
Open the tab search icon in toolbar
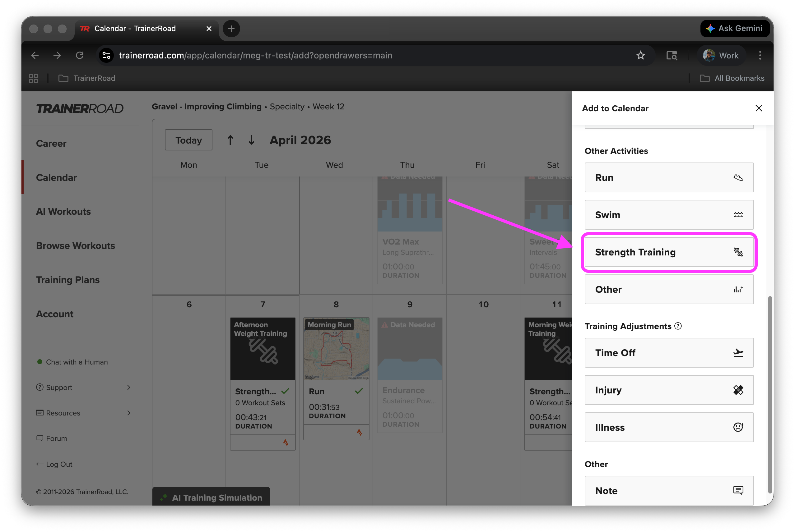(672, 55)
